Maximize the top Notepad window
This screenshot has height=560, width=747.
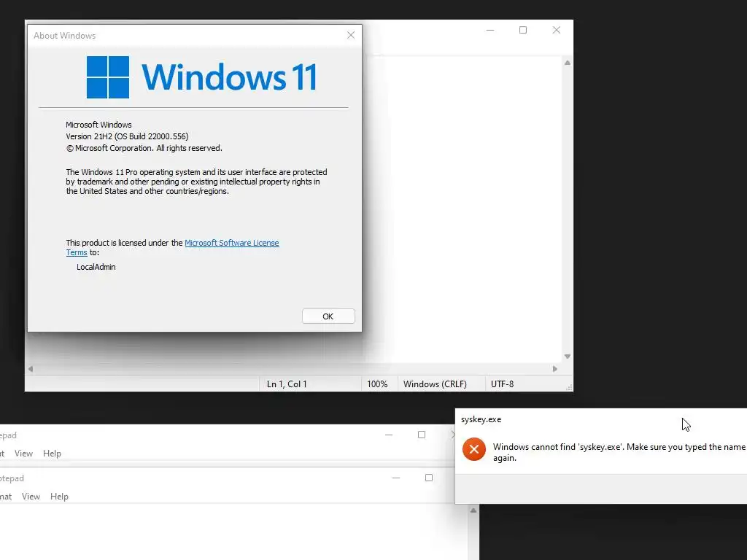click(523, 30)
